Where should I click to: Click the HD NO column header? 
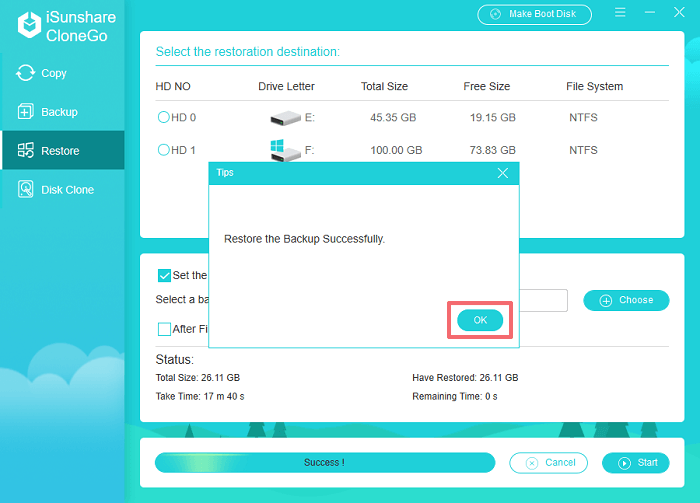[173, 87]
